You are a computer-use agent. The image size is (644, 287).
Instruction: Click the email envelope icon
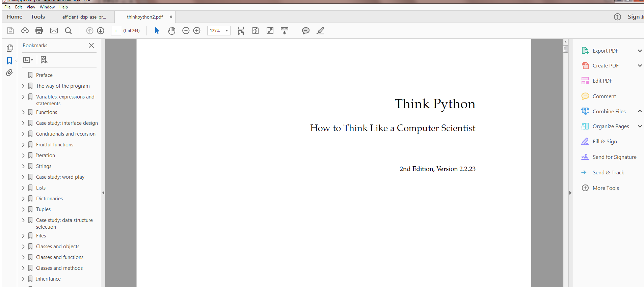pyautogui.click(x=54, y=31)
